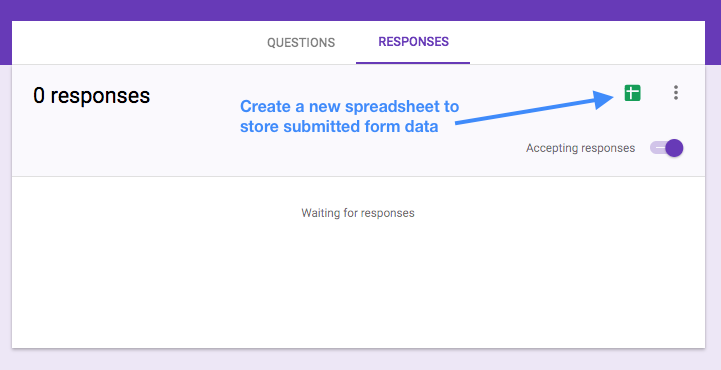Screen dimensions: 721x370
Task: Click the dark purple header bar
Action: click(x=360, y=10)
